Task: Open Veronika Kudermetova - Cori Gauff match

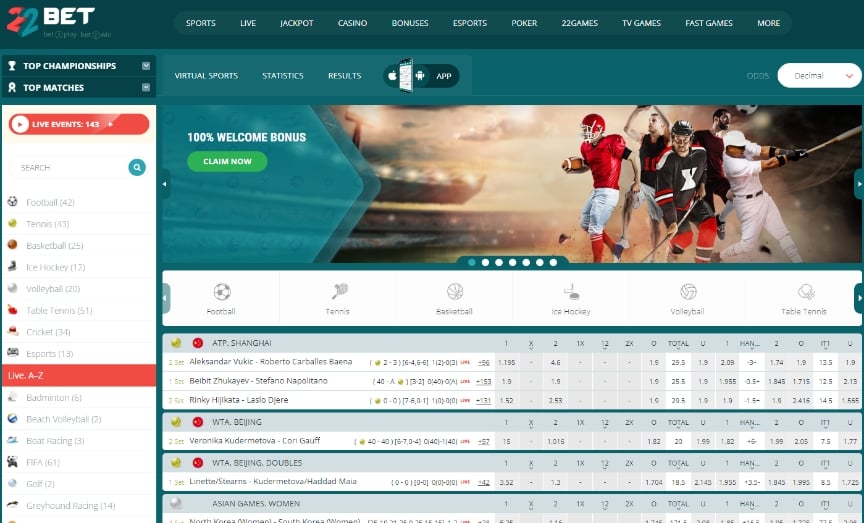Action: tap(255, 441)
